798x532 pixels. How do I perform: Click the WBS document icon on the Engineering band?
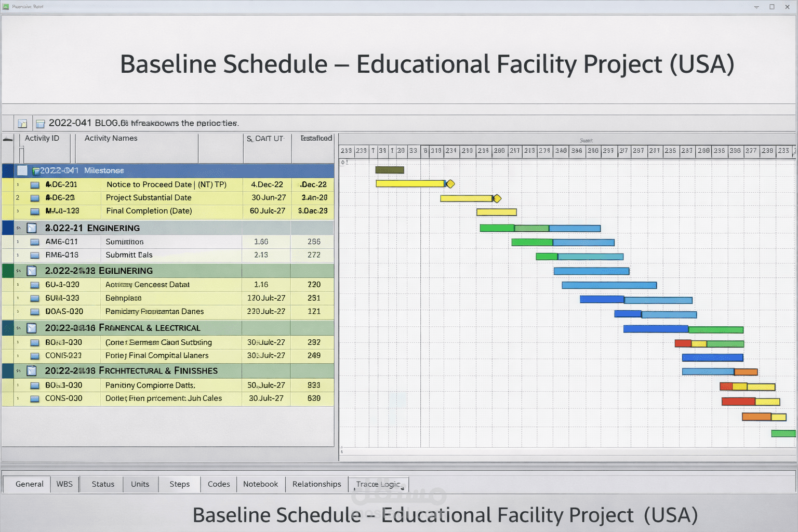pyautogui.click(x=32, y=228)
